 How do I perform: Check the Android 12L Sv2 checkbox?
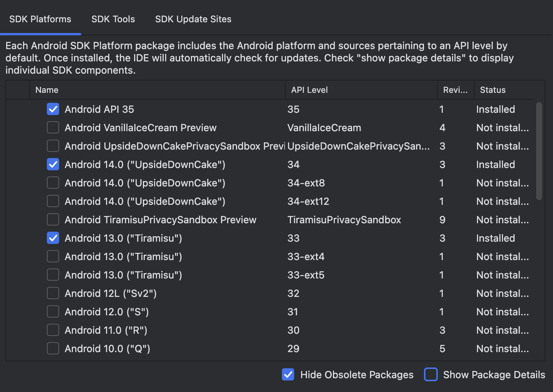click(x=53, y=293)
